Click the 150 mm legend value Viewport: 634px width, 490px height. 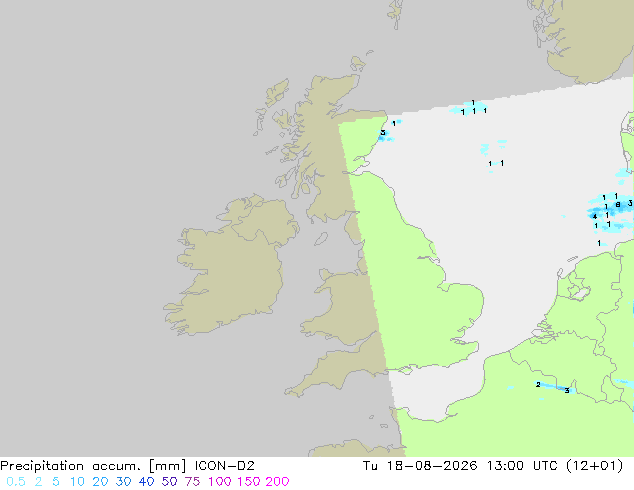249,482
